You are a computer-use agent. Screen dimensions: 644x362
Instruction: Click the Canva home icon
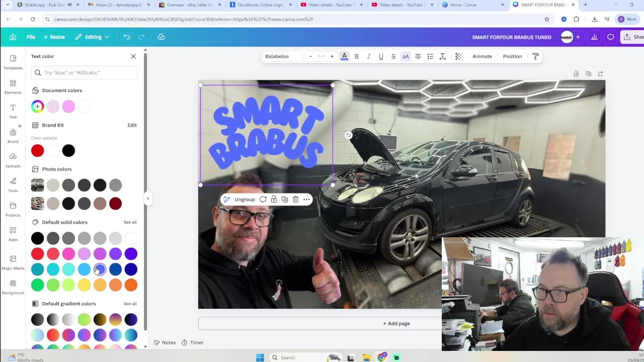[13, 37]
